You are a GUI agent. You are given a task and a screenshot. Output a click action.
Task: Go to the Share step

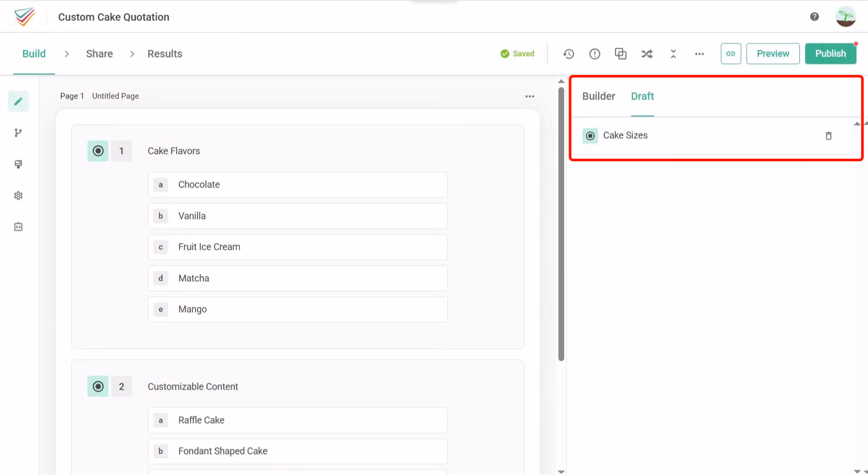[100, 54]
